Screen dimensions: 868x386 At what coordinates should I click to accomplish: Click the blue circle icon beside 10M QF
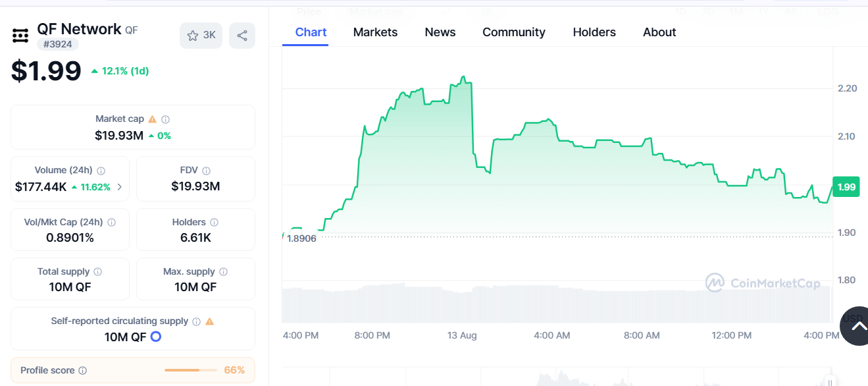click(156, 337)
